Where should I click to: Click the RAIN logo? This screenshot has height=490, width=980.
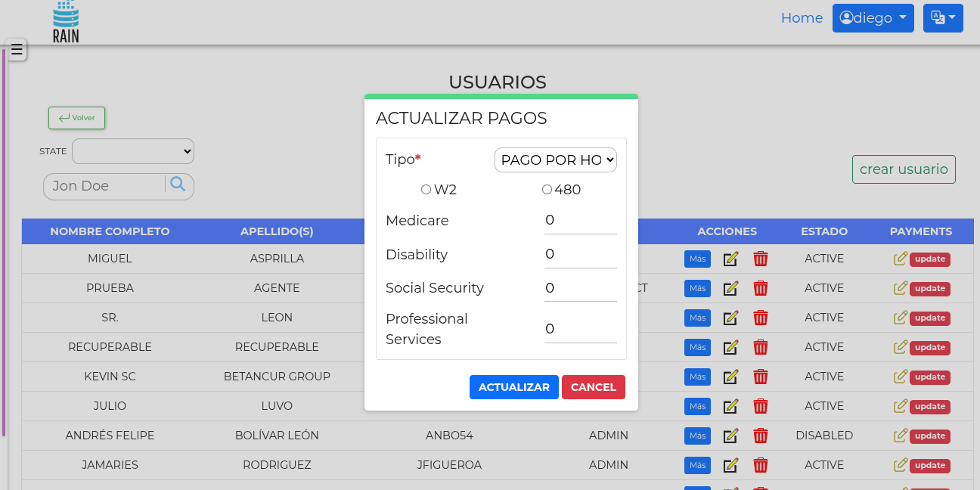(66, 22)
